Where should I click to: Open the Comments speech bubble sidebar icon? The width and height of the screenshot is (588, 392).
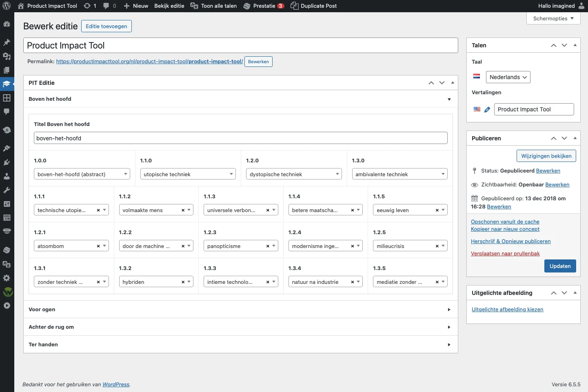coord(7,112)
